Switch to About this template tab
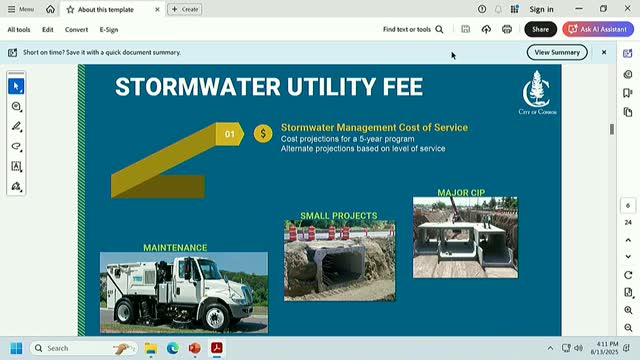The image size is (640, 360). [106, 9]
